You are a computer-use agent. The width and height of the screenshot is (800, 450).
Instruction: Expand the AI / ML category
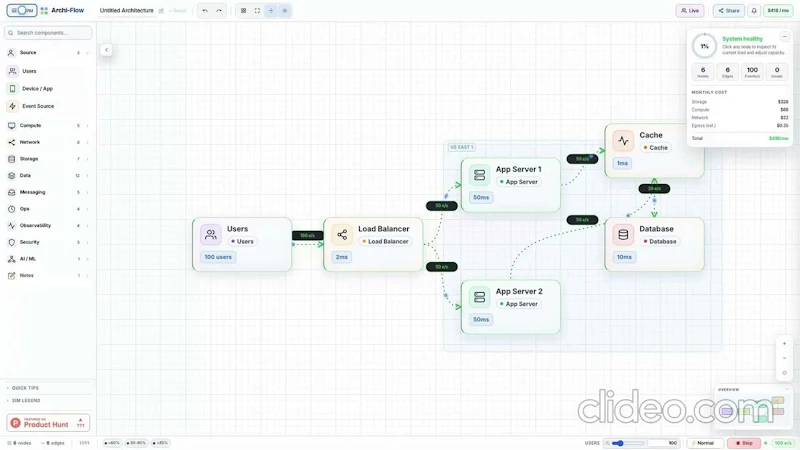pyautogui.click(x=48, y=259)
